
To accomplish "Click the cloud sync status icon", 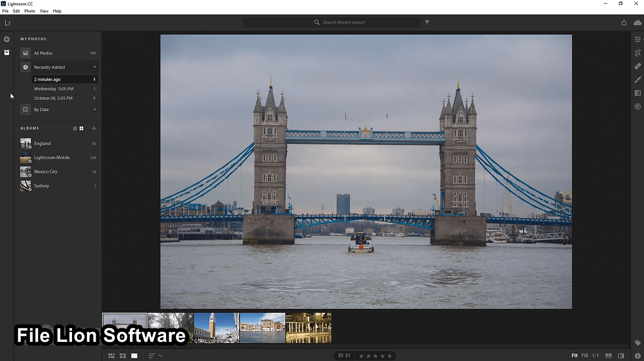I will pyautogui.click(x=637, y=22).
